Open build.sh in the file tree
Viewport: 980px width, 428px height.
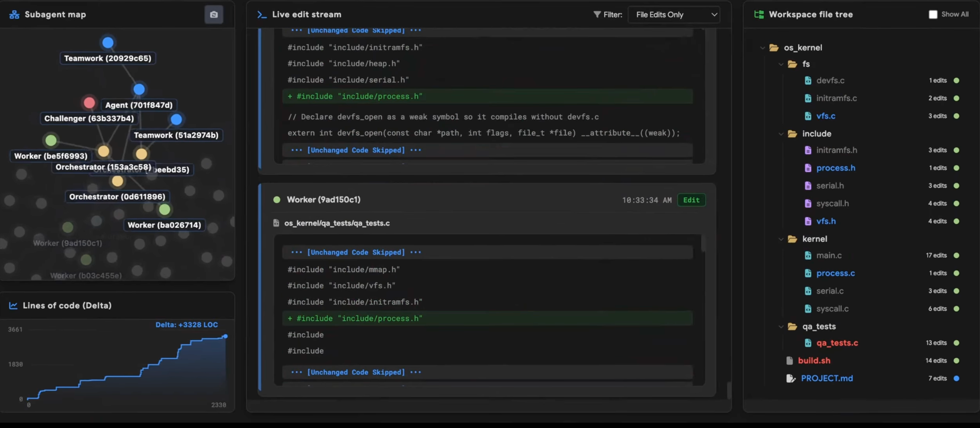[x=814, y=361]
